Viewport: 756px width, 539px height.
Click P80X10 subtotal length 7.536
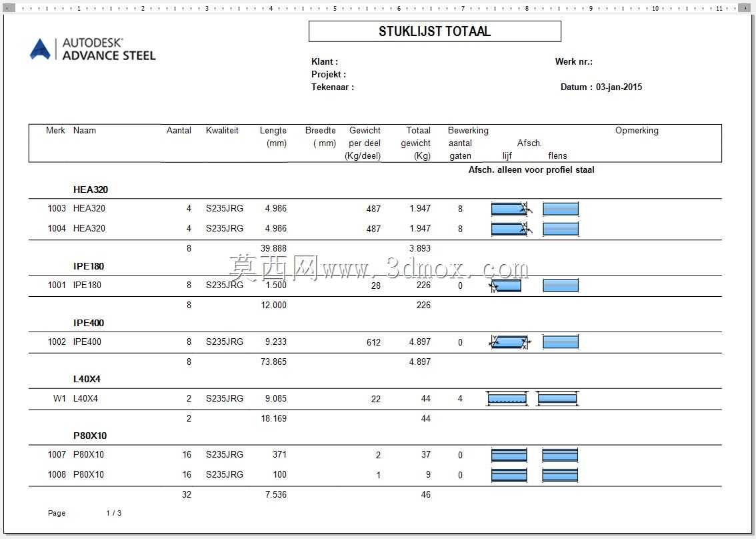[x=276, y=494]
